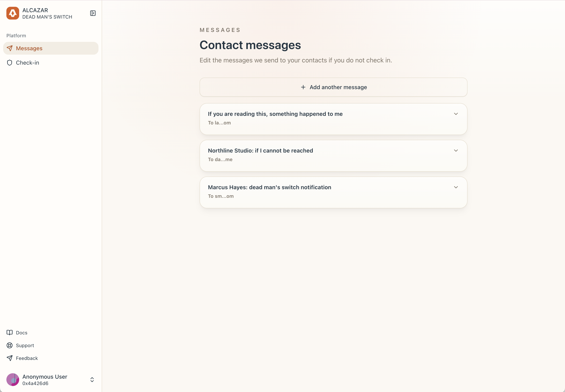Click the Feedback send icon
This screenshot has height=392, width=565.
[10, 358]
